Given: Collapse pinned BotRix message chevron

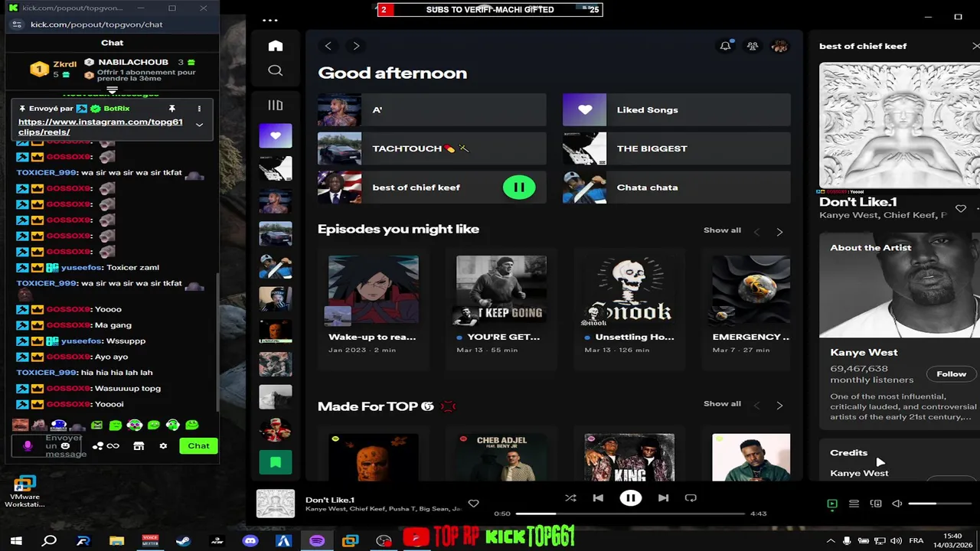Looking at the screenshot, I should [199, 125].
